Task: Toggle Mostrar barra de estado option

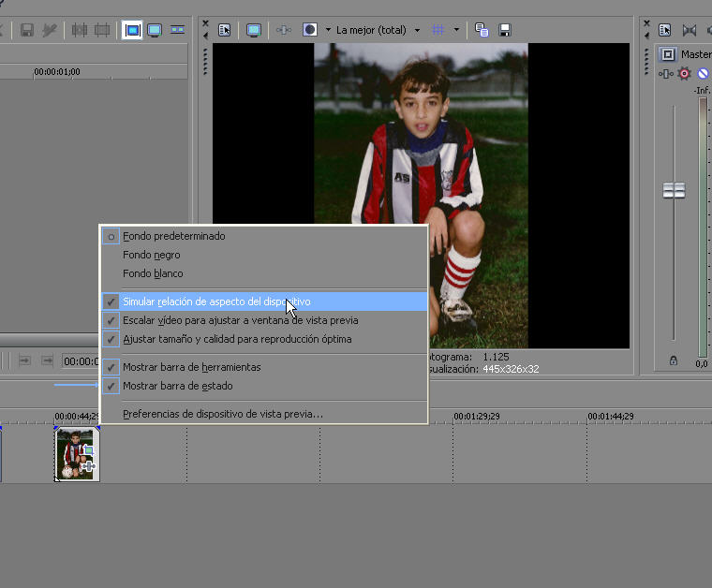Action: [177, 386]
